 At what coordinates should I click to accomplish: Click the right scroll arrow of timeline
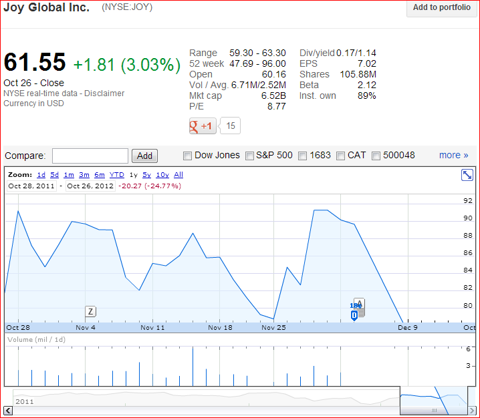click(472, 410)
